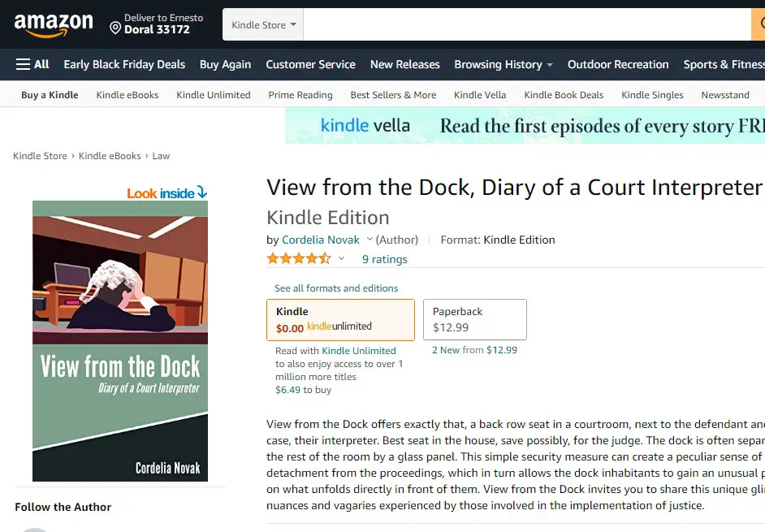
Task: Click the delivery location pin icon
Action: [115, 28]
